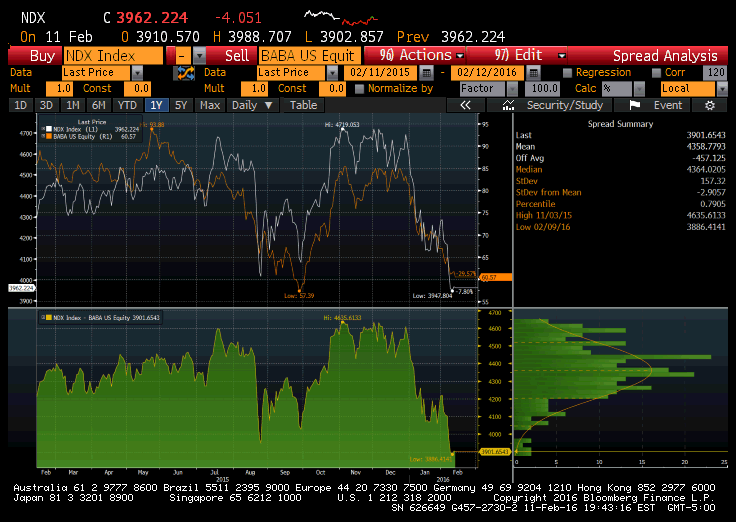The image size is (736, 522).
Task: Select the Mean row in Spread Summary
Action: pyautogui.click(x=621, y=146)
